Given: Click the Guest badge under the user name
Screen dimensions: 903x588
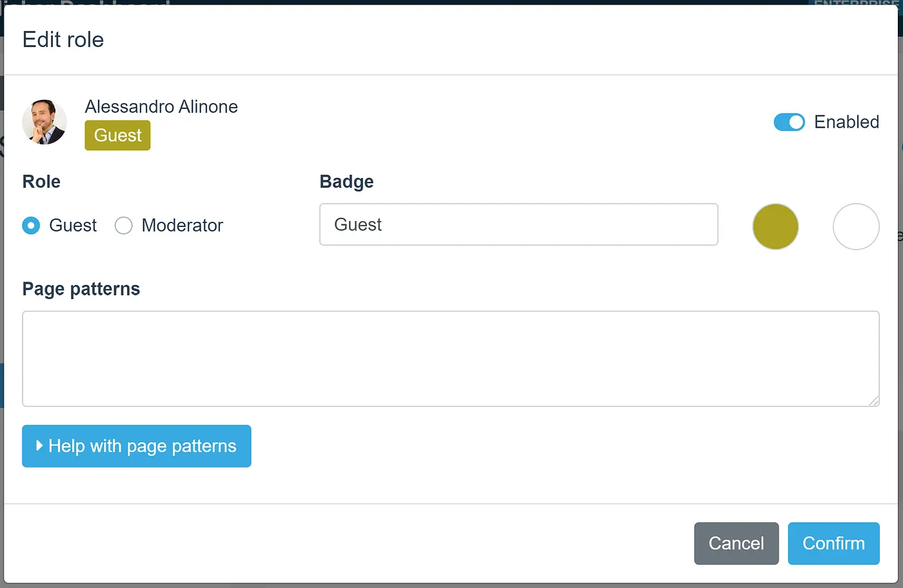Looking at the screenshot, I should click(117, 135).
